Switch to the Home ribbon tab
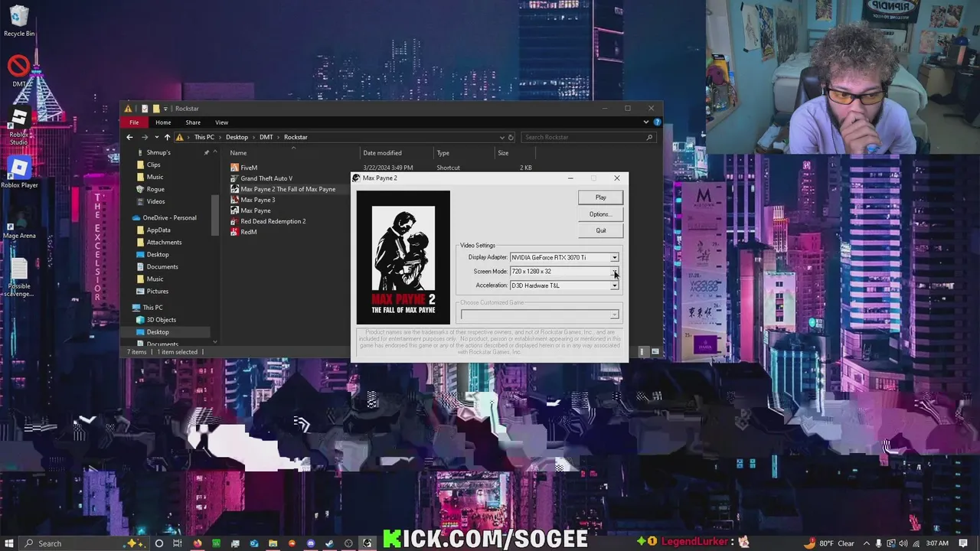Image resolution: width=980 pixels, height=551 pixels. 163,122
